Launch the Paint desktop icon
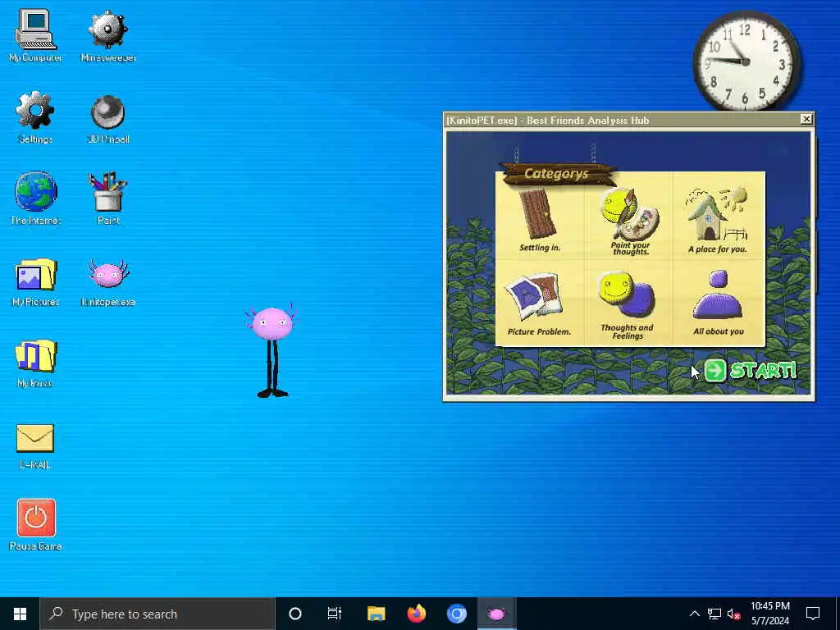This screenshot has height=630, width=840. click(x=108, y=199)
